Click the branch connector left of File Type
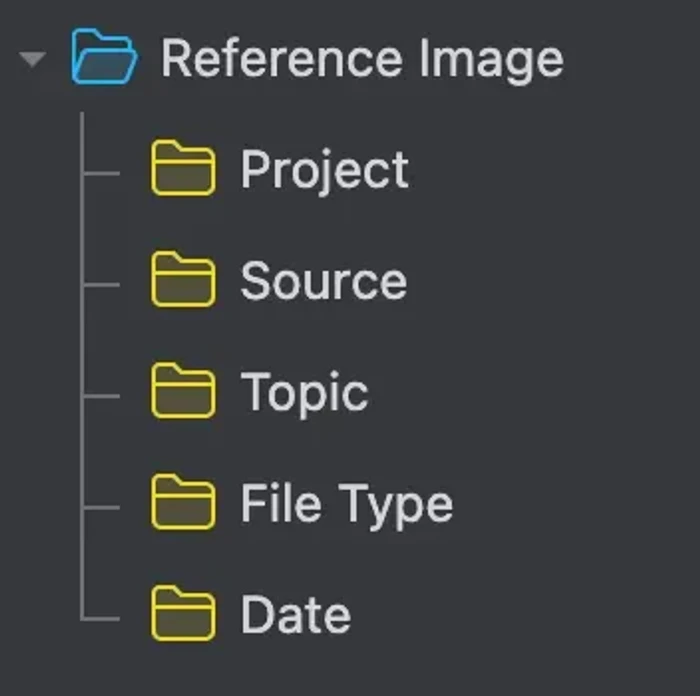The height and width of the screenshot is (696, 700). 101,506
